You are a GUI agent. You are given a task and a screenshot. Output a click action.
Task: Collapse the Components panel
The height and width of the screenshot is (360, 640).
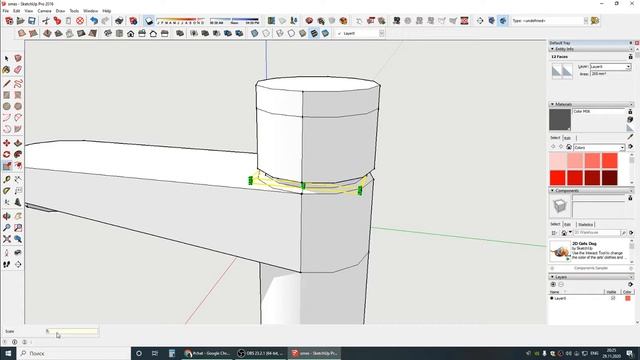point(552,191)
